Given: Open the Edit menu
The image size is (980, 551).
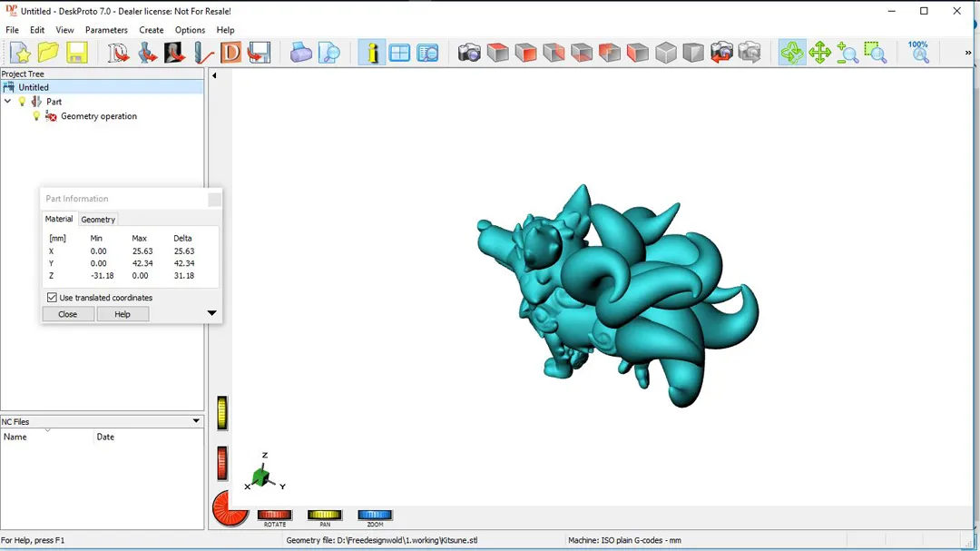Looking at the screenshot, I should [37, 30].
